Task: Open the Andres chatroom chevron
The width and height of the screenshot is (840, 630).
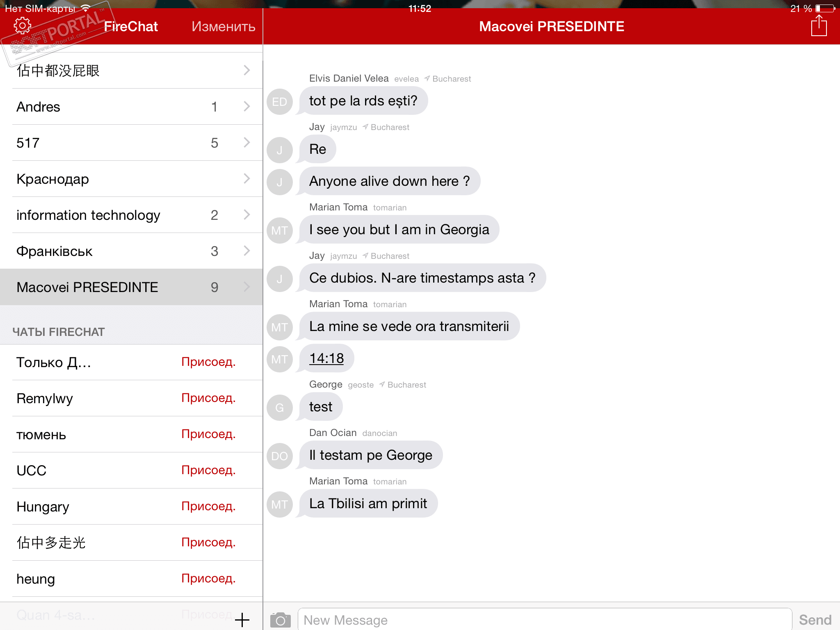Action: click(x=247, y=107)
